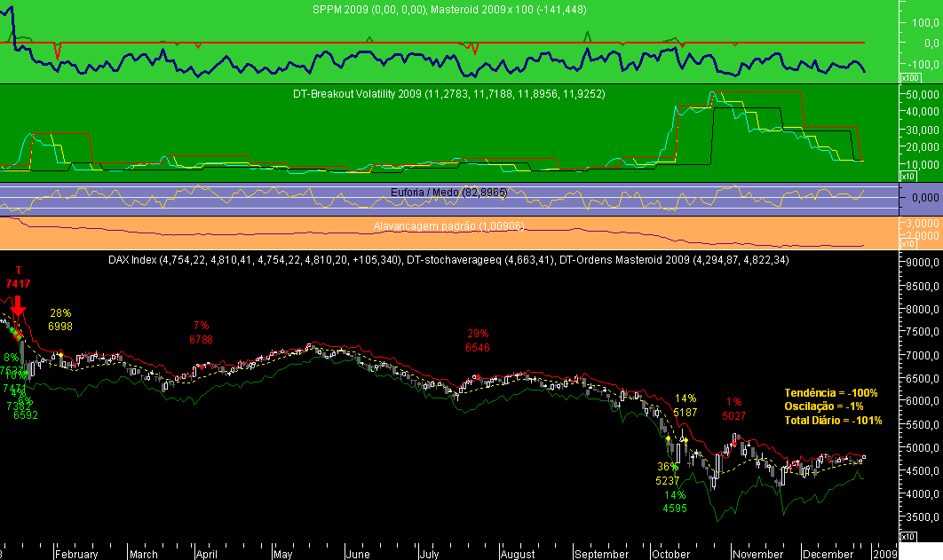Click the 3500,0 price axis value
This screenshot has width=943, height=560.
click(923, 517)
